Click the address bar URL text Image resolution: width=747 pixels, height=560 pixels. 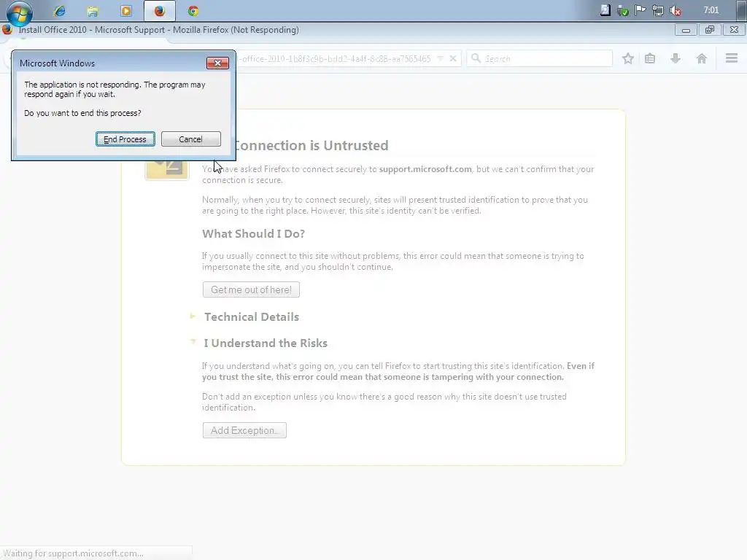(x=334, y=58)
